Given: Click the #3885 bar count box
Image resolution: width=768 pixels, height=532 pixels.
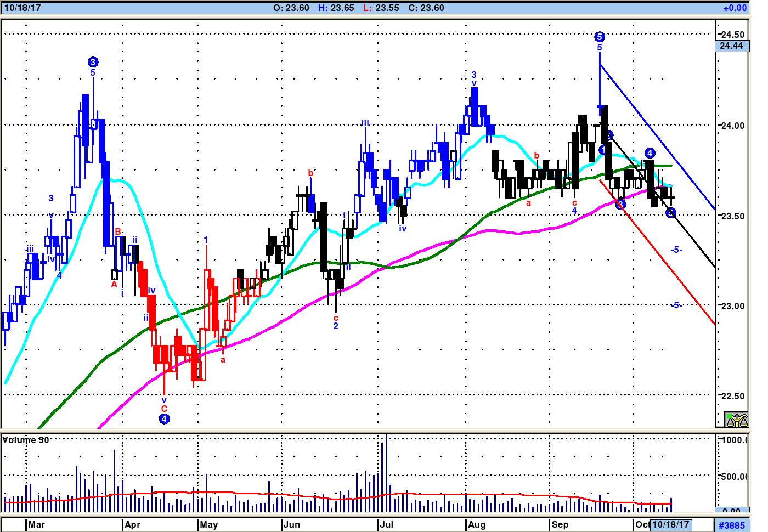Looking at the screenshot, I should pos(732,525).
